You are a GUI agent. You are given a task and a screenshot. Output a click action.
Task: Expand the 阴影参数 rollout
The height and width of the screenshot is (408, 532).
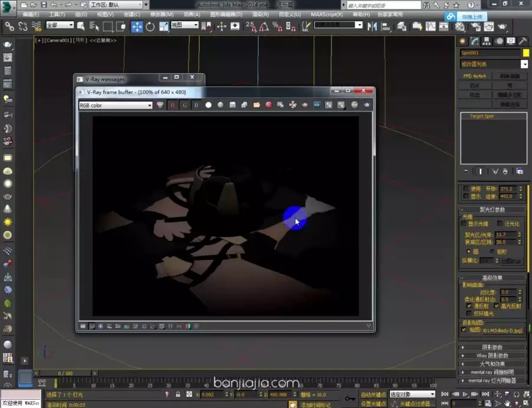pos(492,347)
